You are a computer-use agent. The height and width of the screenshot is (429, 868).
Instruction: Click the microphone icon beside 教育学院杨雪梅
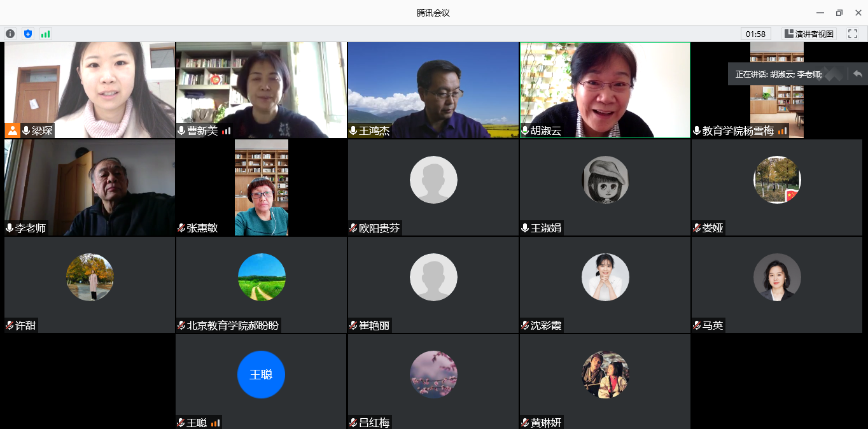(x=697, y=130)
